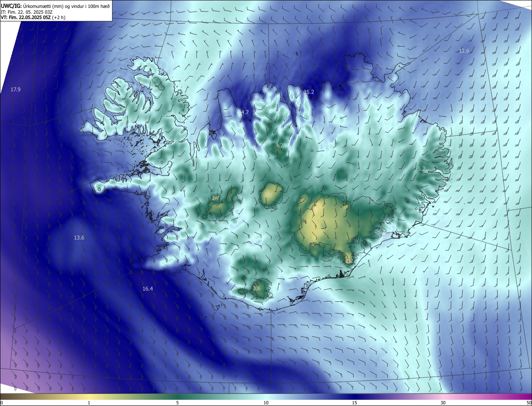Image resolution: width=532 pixels, height=406 pixels.
Task: Click the colorbar tick label 15
Action: tap(355, 403)
